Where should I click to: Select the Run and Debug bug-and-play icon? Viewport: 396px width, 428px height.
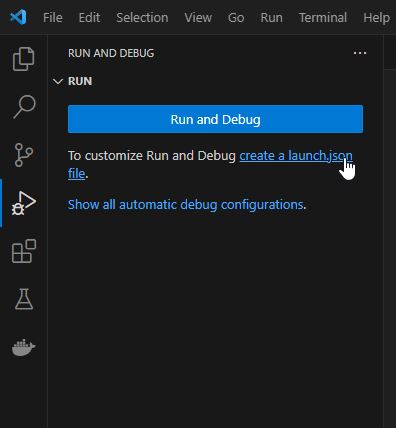pyautogui.click(x=24, y=203)
